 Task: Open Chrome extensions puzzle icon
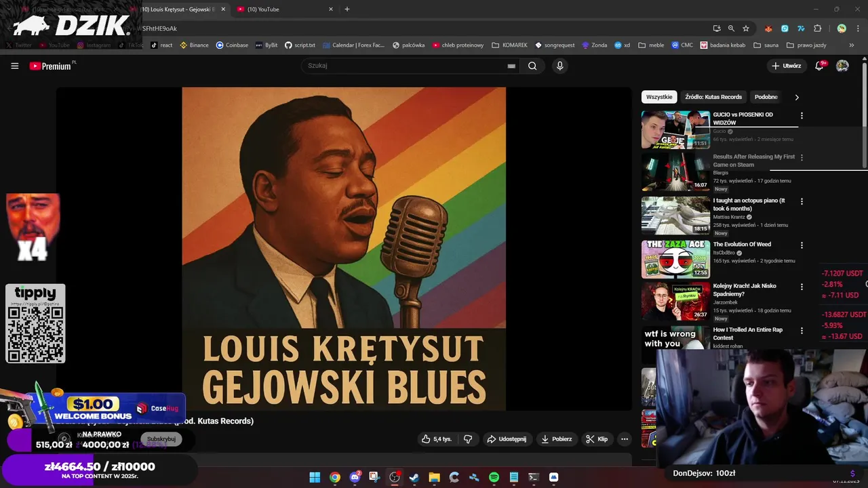pos(818,28)
